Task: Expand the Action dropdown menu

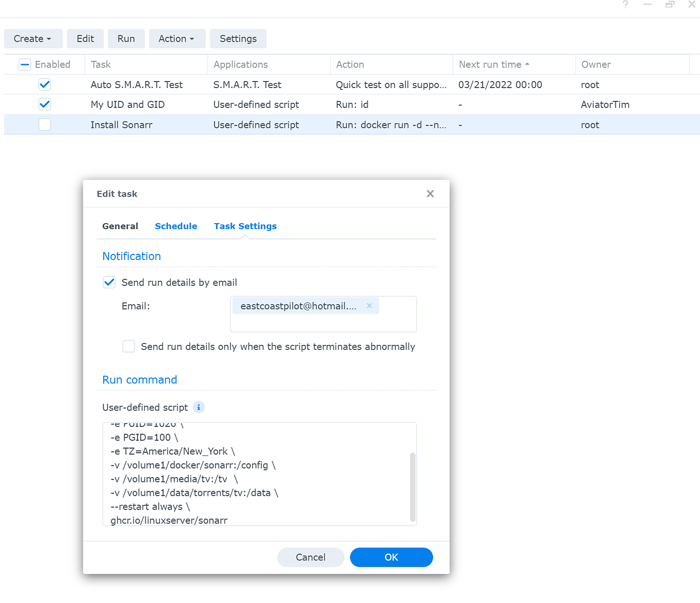Action: [x=177, y=39]
